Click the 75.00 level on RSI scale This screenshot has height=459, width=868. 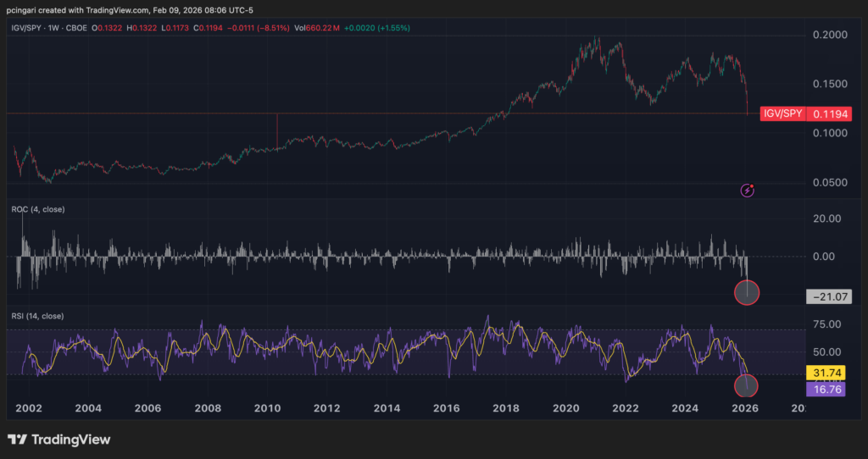pos(826,324)
